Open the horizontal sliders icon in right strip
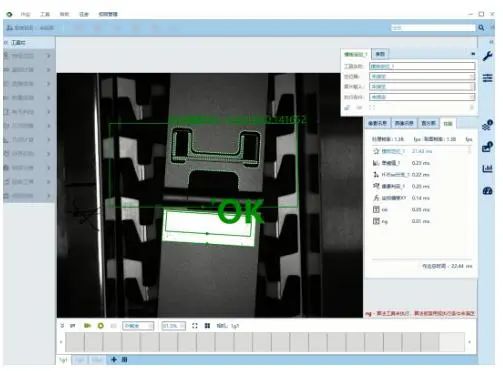The height and width of the screenshot is (371, 503). click(487, 78)
